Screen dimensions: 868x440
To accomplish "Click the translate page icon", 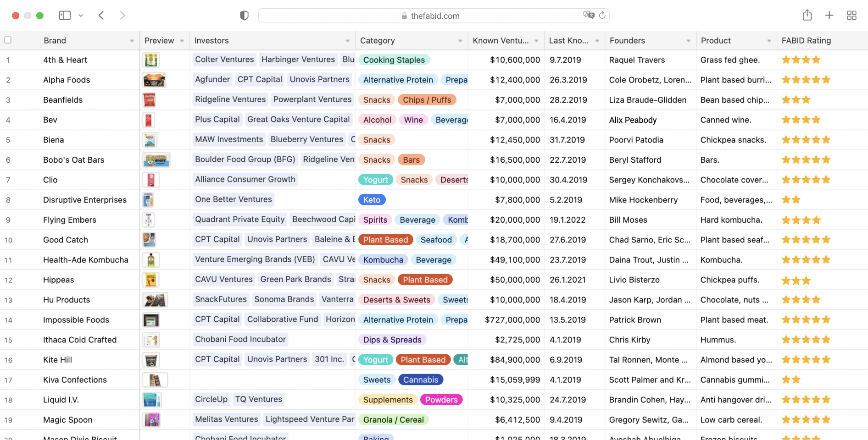I will coord(589,15).
